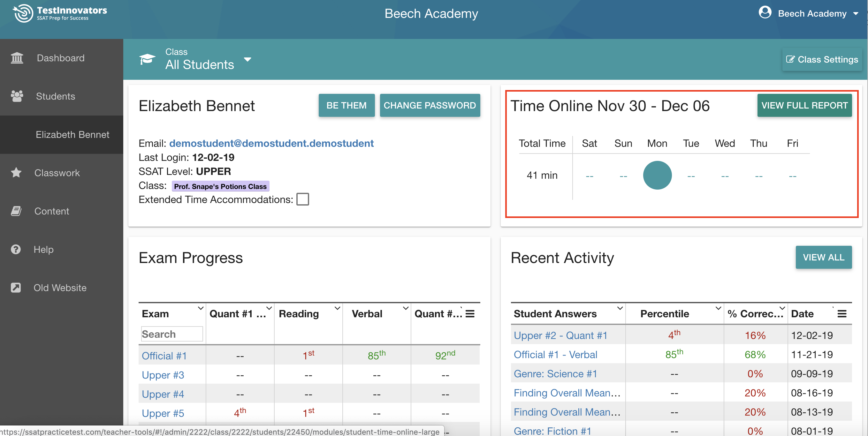Open Classwork in the sidebar
Screen dimensions: 868x436
(x=62, y=173)
